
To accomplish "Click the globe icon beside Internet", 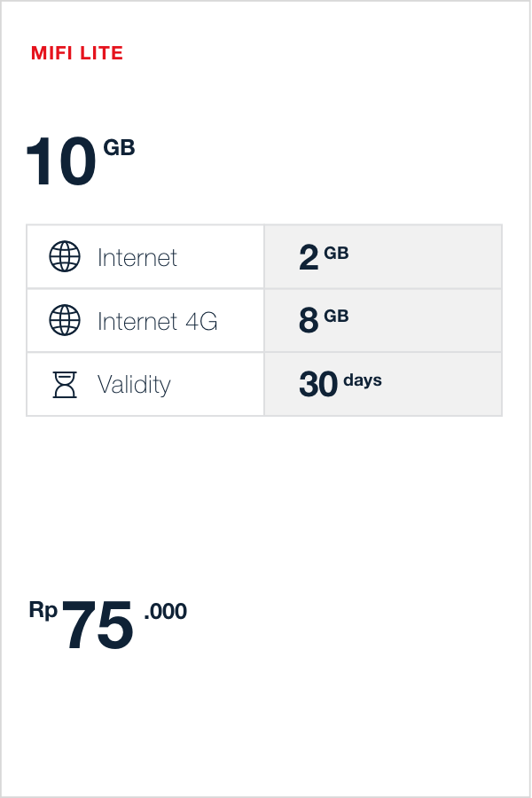I will point(65,257).
